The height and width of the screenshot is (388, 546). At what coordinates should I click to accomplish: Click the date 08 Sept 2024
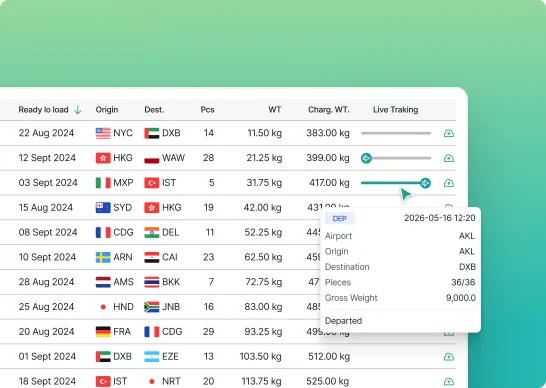coord(48,232)
